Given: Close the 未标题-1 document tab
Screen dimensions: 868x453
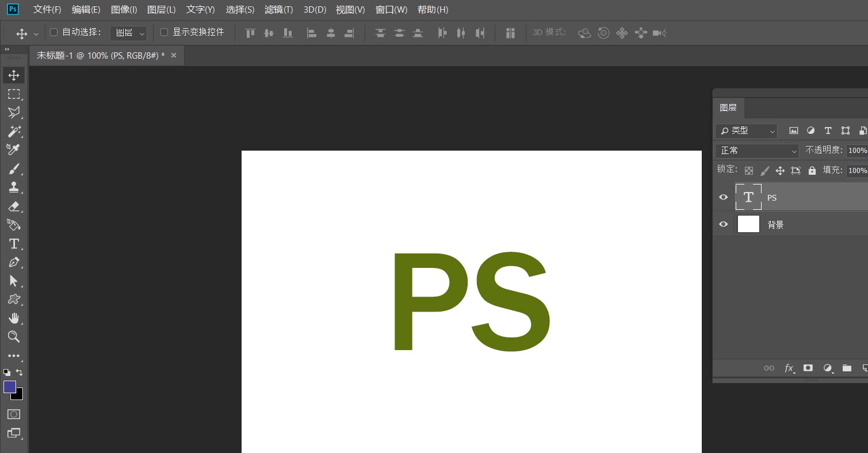Looking at the screenshot, I should click(174, 55).
